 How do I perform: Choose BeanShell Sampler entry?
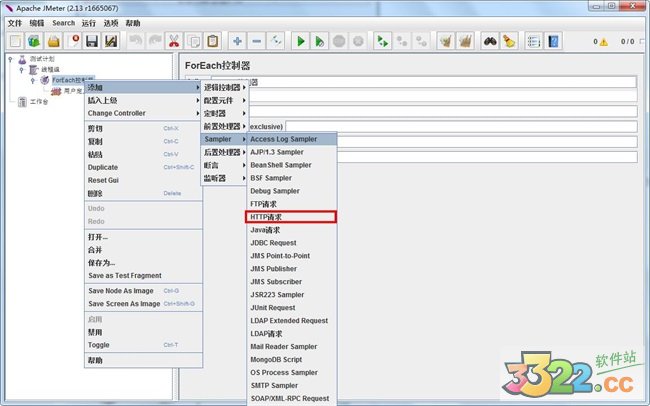292,165
